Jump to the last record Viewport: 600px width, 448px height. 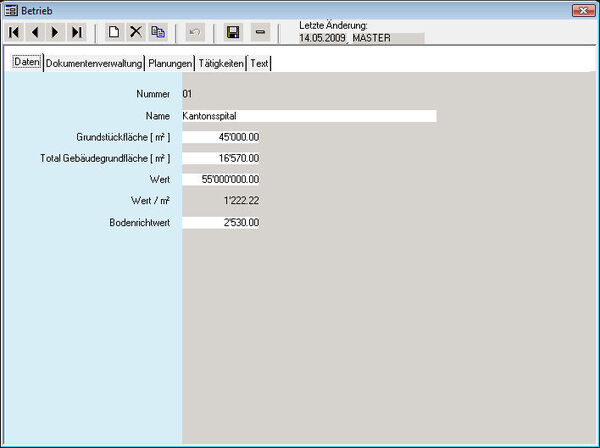(76, 32)
